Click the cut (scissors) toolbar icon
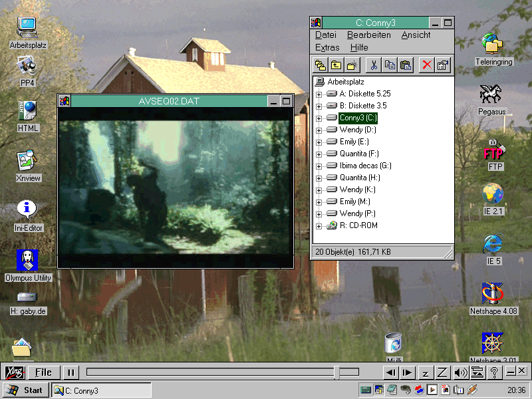Image resolution: width=532 pixels, height=399 pixels. 373,65
